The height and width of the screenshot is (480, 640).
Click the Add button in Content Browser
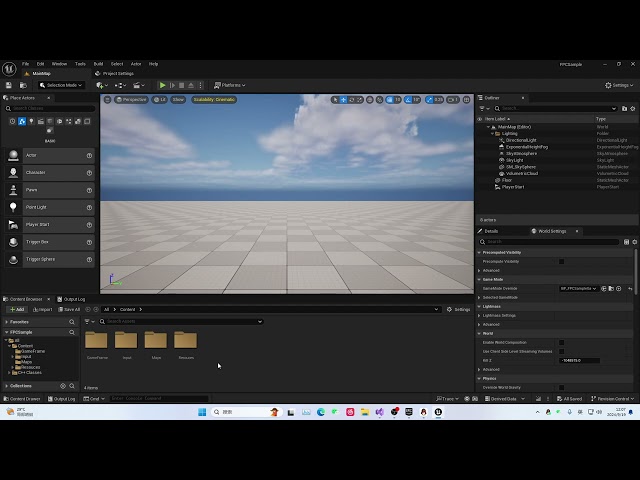coord(17,309)
